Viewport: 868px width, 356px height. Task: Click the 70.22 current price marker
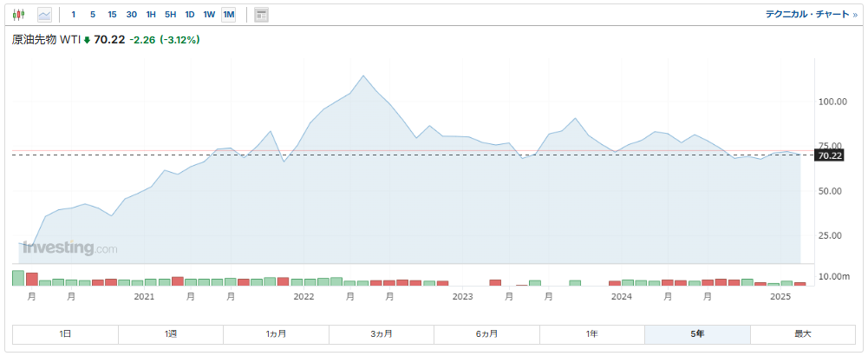coord(829,155)
